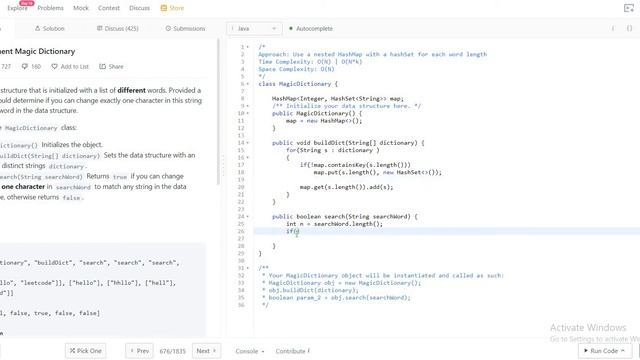Go to previous problem with Prev
Screen dimensions: 640x360
[139, 351]
